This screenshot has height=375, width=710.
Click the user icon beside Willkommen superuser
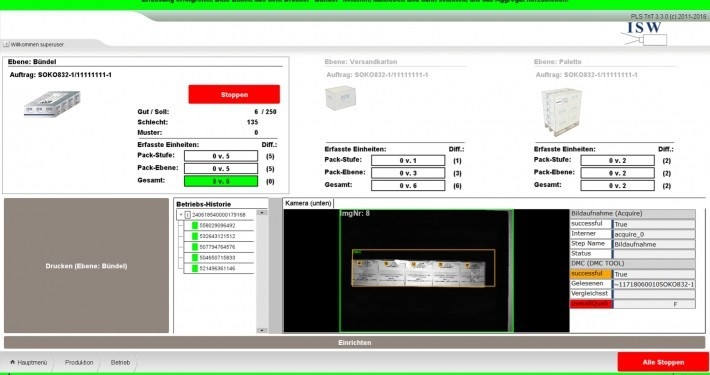pos(6,44)
